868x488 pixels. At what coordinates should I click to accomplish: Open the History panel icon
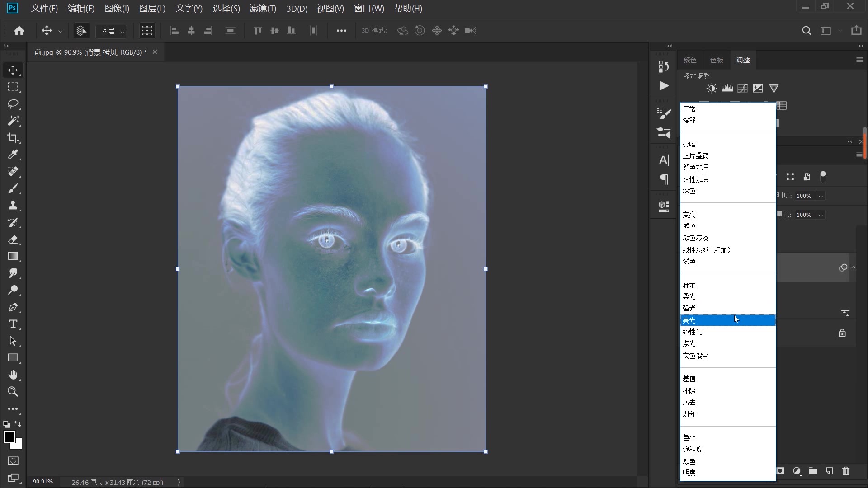pos(664,66)
